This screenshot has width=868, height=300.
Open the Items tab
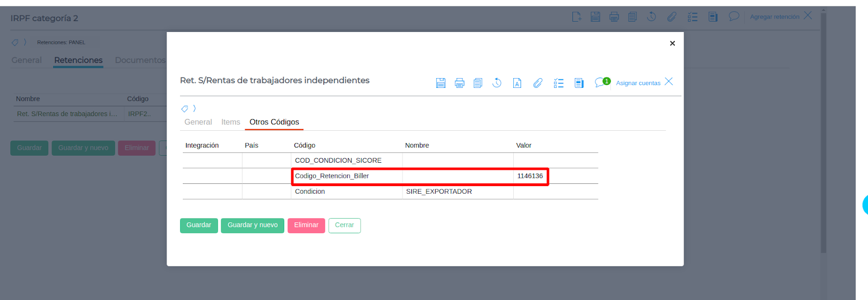pos(231,122)
